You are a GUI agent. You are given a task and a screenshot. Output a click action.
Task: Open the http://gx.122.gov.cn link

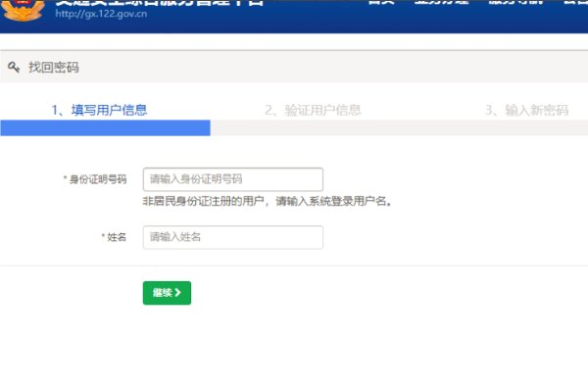click(101, 14)
